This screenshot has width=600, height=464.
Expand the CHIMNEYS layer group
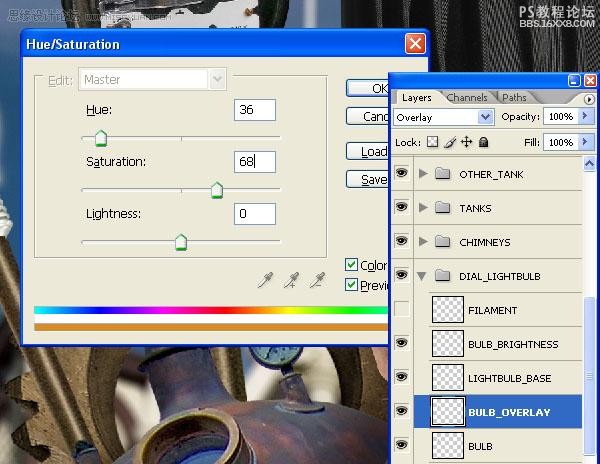click(423, 241)
